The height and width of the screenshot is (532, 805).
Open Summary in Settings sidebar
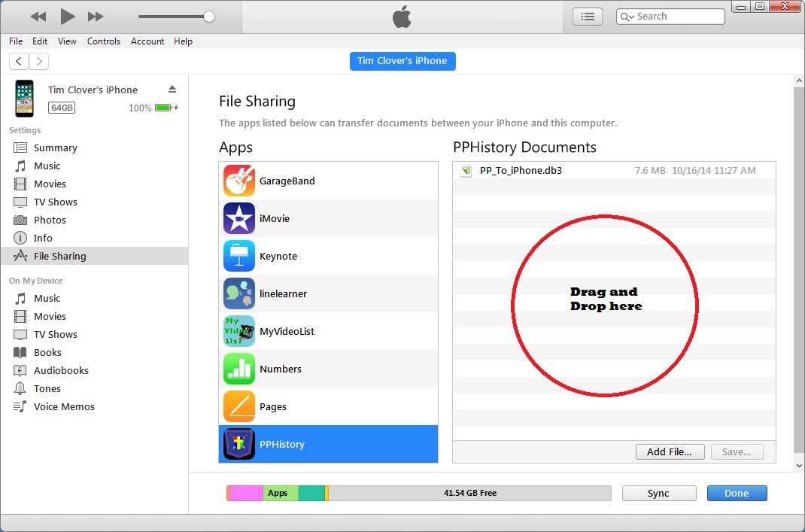click(55, 148)
